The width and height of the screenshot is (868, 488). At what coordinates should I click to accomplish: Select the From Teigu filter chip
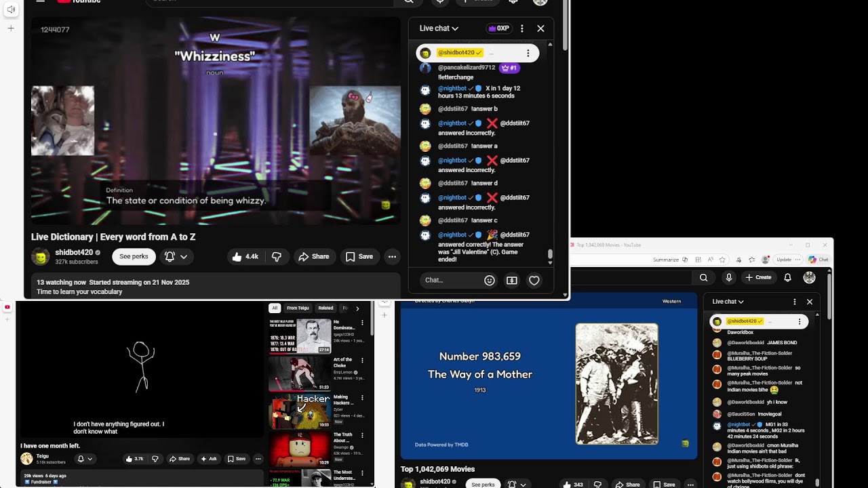[x=298, y=308]
